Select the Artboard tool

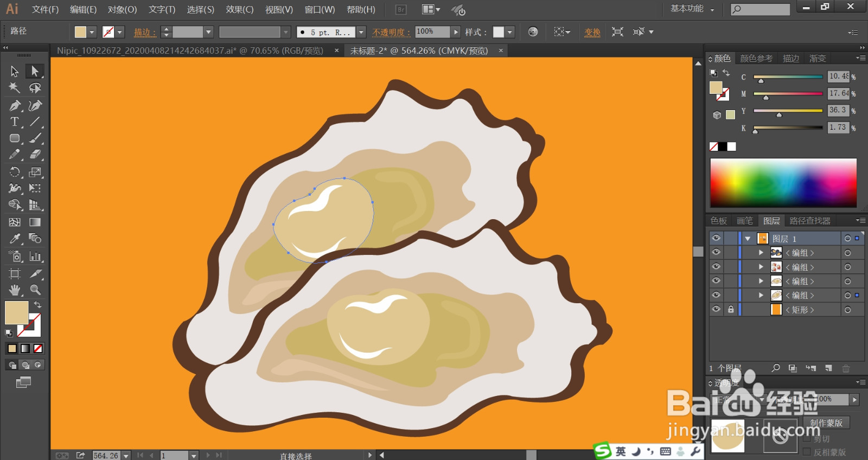[15, 273]
